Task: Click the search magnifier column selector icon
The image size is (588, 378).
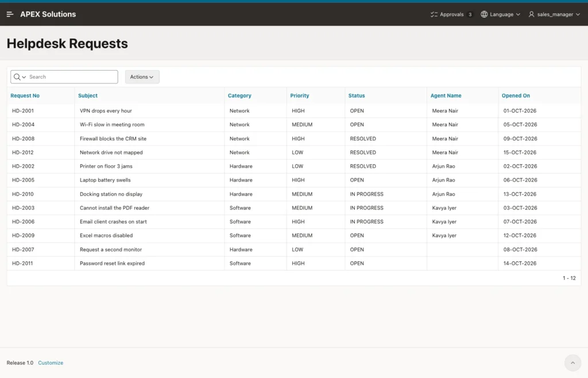Action: [20, 77]
